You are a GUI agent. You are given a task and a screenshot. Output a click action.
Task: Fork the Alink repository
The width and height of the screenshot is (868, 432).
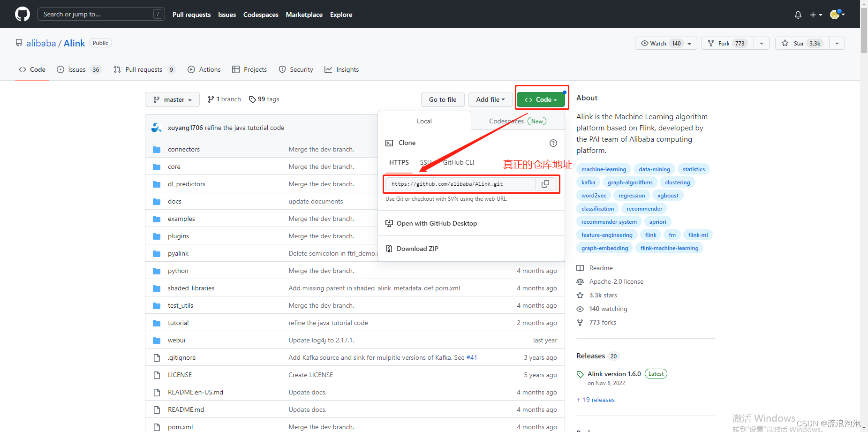point(727,43)
